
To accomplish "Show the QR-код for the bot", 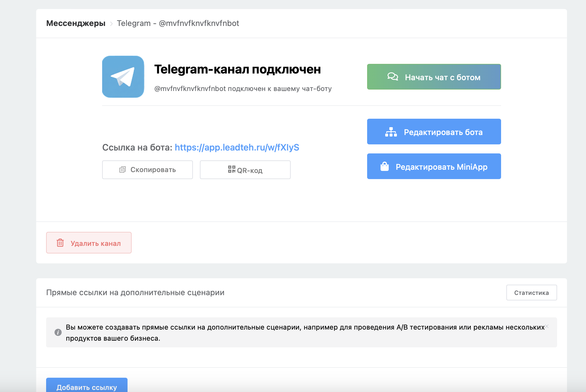I will [x=245, y=170].
